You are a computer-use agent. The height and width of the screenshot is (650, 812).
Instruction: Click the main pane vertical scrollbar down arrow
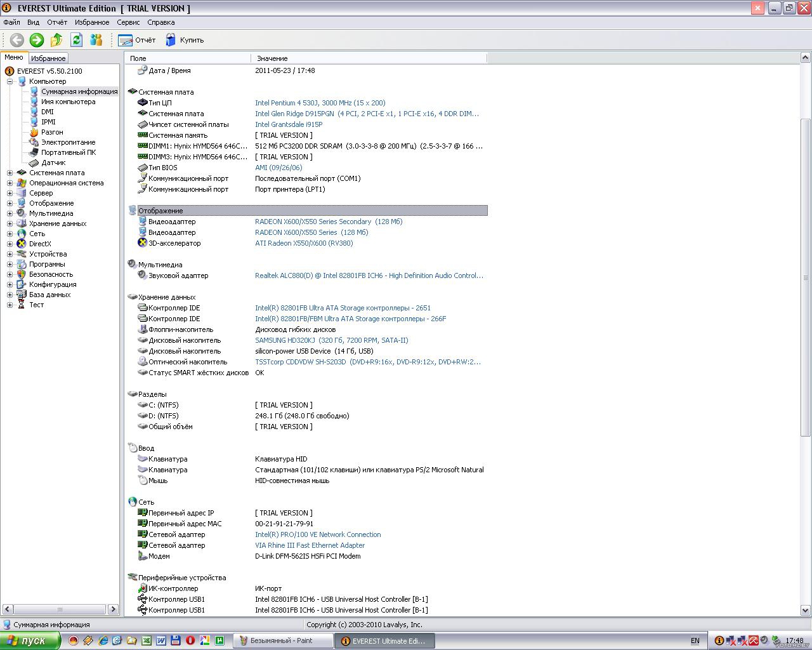[806, 610]
